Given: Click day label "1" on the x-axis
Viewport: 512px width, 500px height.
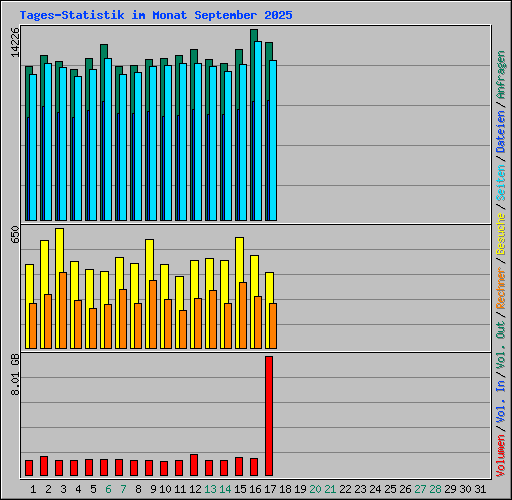Looking at the screenshot, I should coord(33,489).
